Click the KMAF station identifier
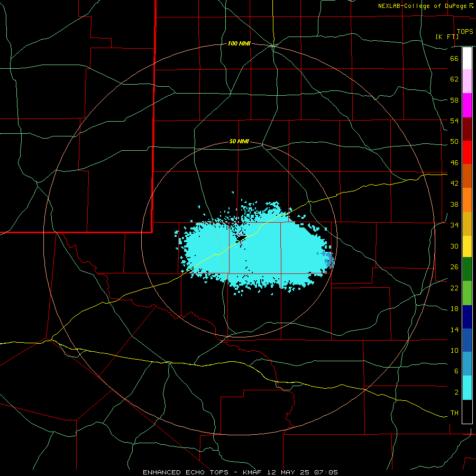The width and height of the screenshot is (476, 476). pos(252,472)
